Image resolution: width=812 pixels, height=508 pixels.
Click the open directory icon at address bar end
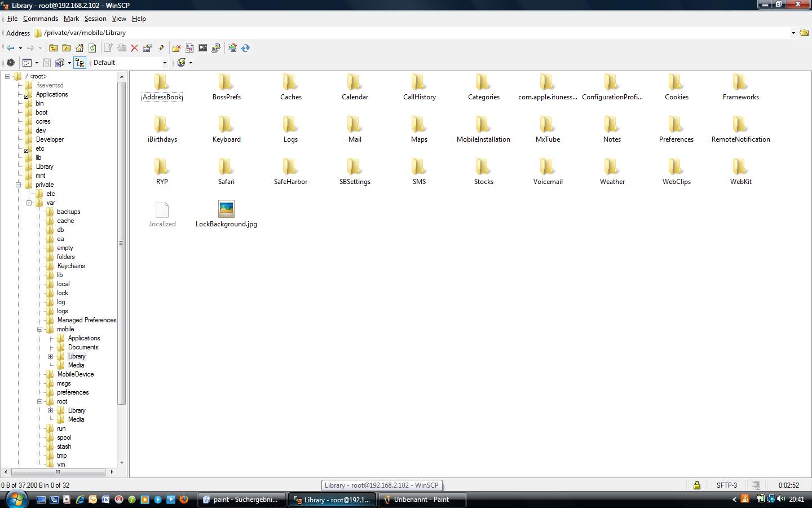804,33
